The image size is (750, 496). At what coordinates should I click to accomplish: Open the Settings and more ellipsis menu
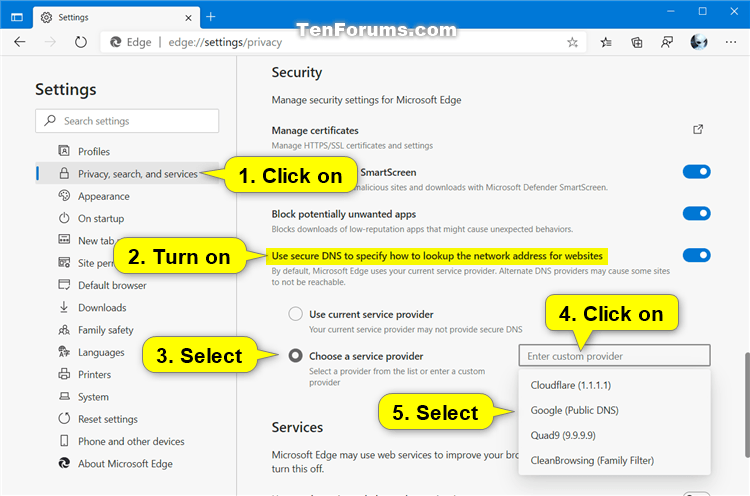coord(730,42)
